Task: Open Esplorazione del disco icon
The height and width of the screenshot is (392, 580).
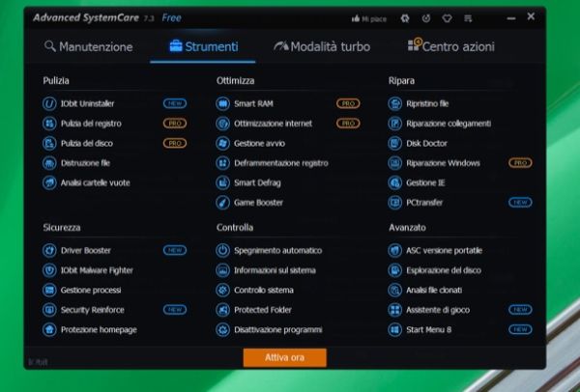Action: (x=394, y=270)
